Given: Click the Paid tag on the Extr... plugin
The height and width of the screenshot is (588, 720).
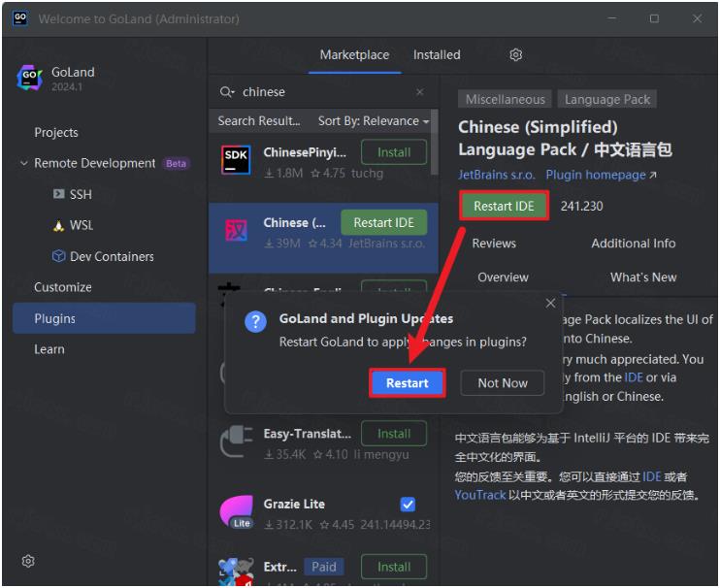Looking at the screenshot, I should coord(324,567).
